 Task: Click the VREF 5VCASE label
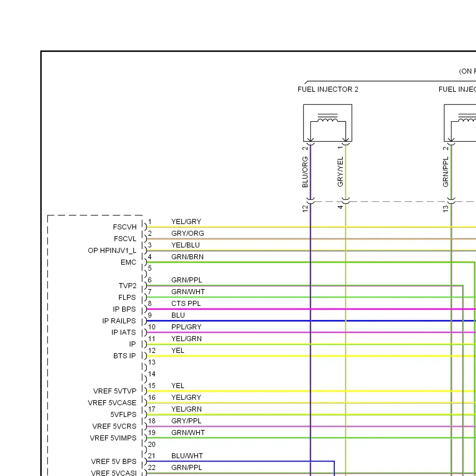tap(112, 403)
